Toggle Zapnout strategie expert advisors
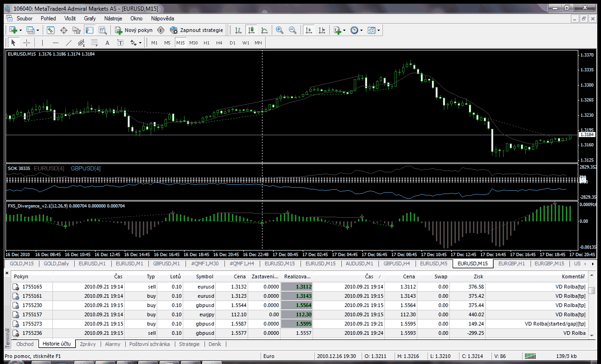The image size is (601, 364). [197, 30]
